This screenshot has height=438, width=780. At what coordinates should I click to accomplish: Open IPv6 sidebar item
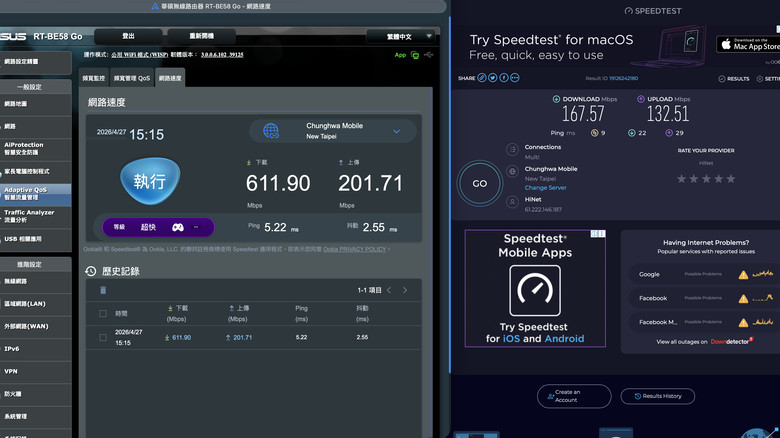35,349
